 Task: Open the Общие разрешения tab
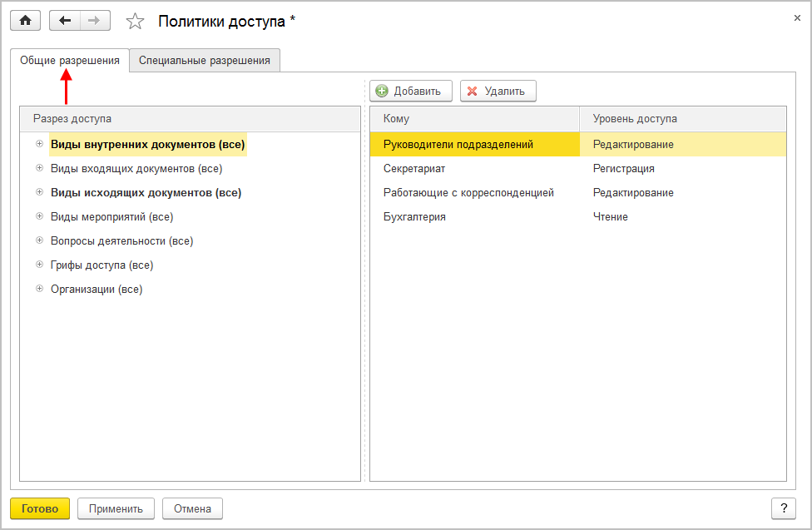tap(70, 60)
